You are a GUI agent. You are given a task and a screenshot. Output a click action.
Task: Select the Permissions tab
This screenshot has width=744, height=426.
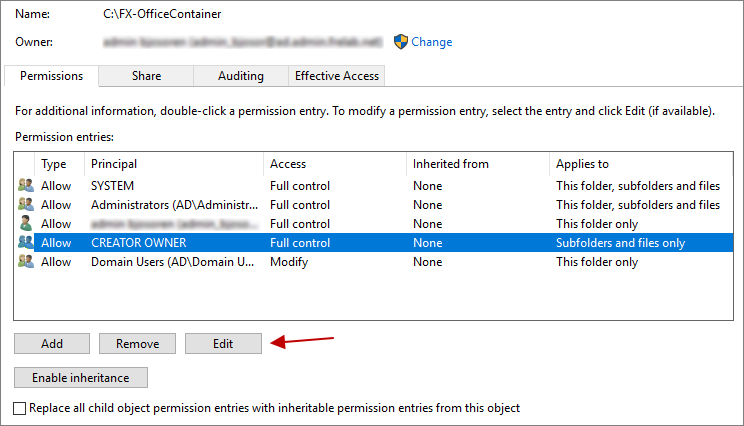point(51,76)
